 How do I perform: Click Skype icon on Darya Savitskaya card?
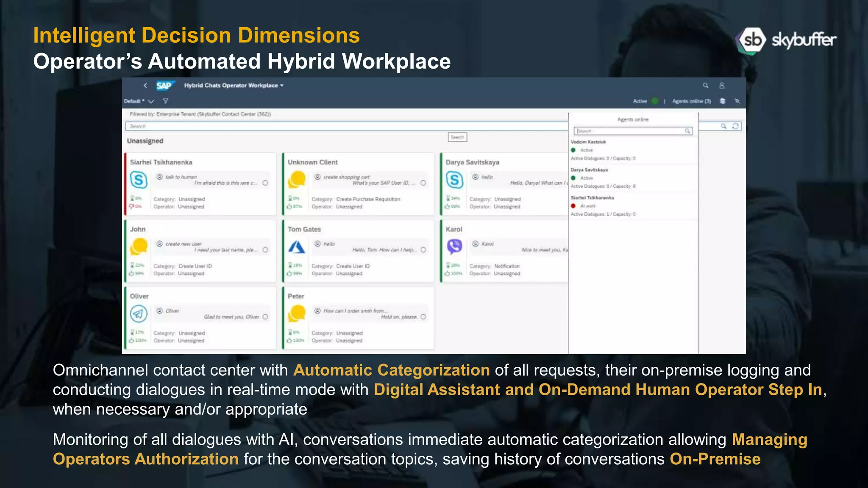point(454,180)
